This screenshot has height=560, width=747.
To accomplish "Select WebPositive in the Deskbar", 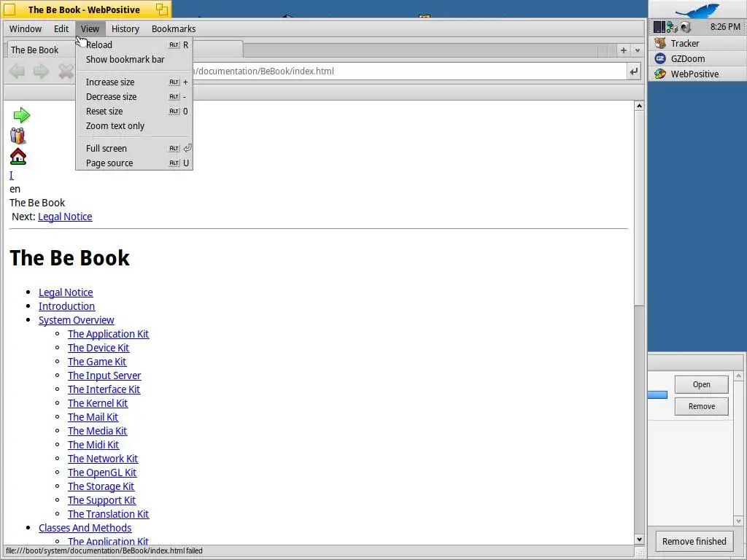I will (x=697, y=74).
